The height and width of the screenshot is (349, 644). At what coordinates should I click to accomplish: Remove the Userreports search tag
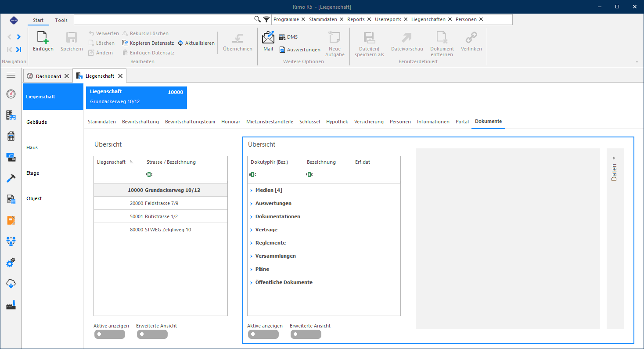(x=406, y=19)
